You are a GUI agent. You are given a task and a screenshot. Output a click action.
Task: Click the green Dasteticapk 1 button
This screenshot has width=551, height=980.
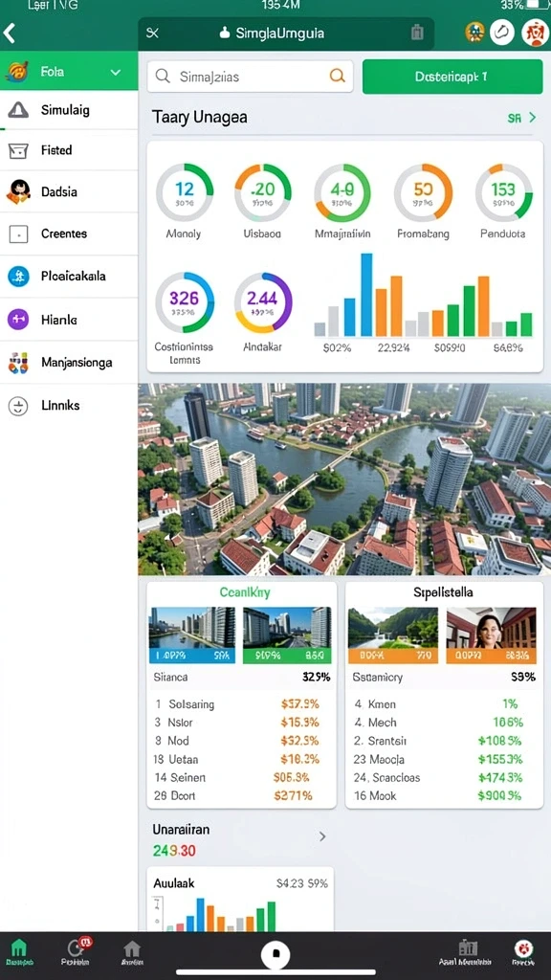[452, 77]
